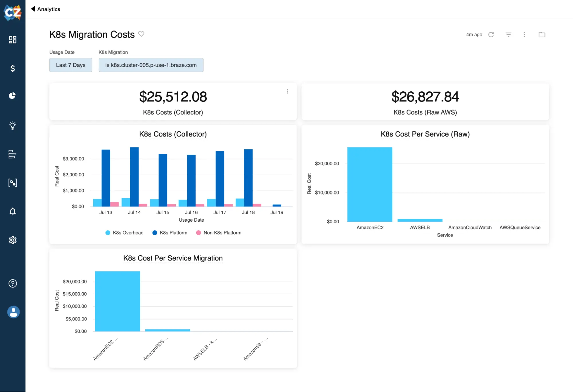Click the K8s Cost Per Service (Raw) title
This screenshot has height=392, width=573.
(x=425, y=134)
